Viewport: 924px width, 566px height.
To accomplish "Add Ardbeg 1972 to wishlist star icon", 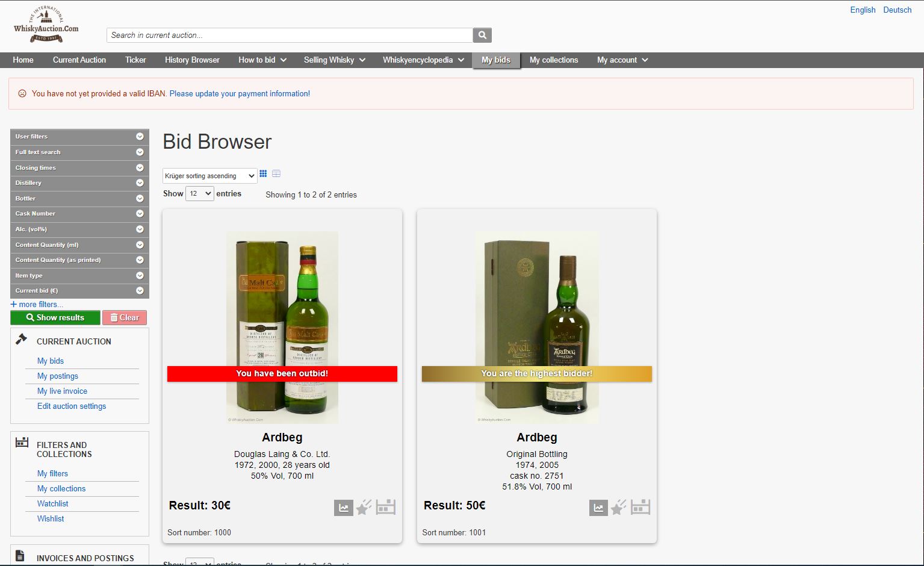I will [x=364, y=508].
